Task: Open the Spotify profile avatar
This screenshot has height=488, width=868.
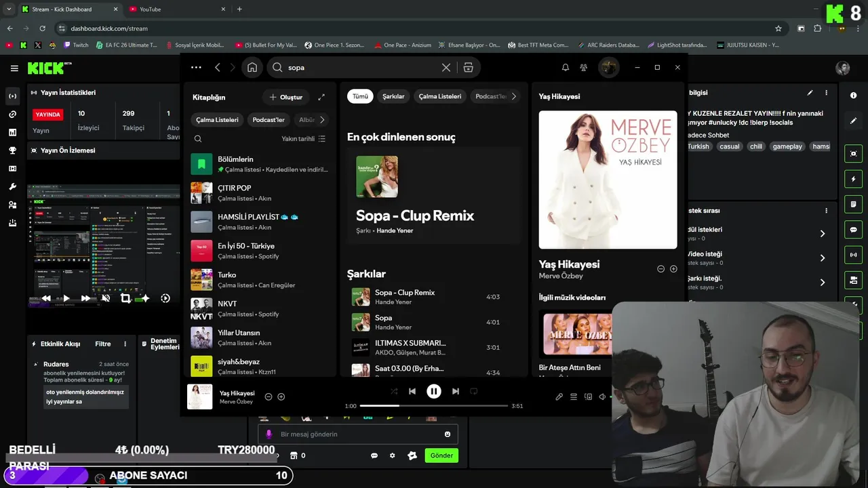Action: pyautogui.click(x=608, y=67)
